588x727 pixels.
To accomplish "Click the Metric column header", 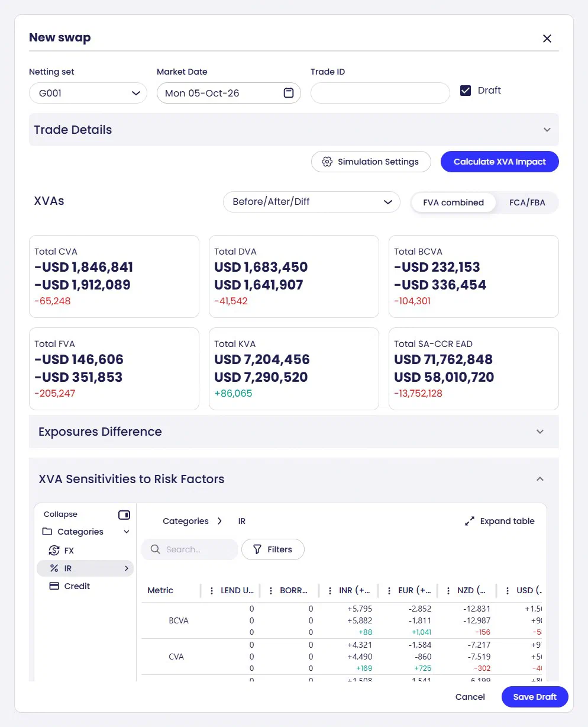I will point(160,590).
